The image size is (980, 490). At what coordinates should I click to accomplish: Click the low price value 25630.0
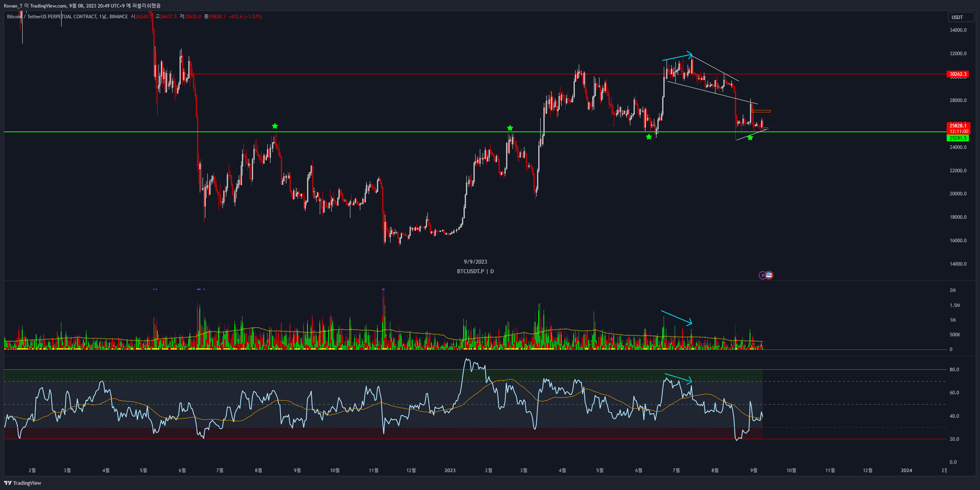[x=193, y=17]
